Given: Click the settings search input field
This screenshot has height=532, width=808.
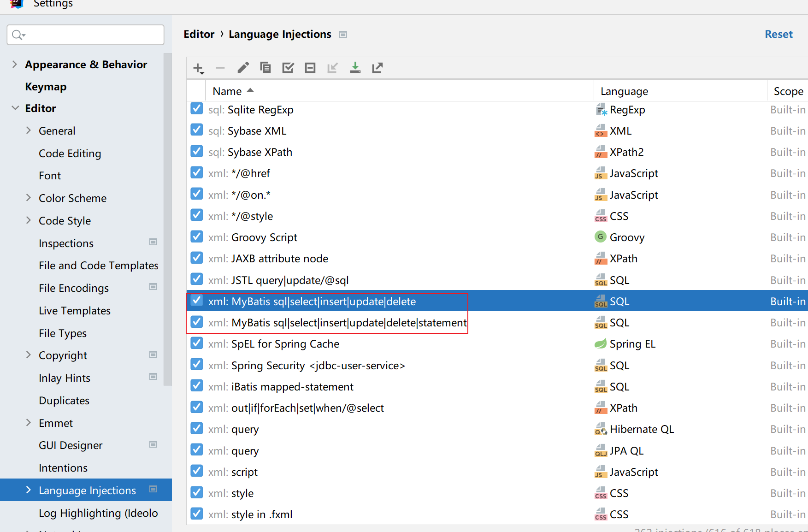Looking at the screenshot, I should (x=86, y=35).
